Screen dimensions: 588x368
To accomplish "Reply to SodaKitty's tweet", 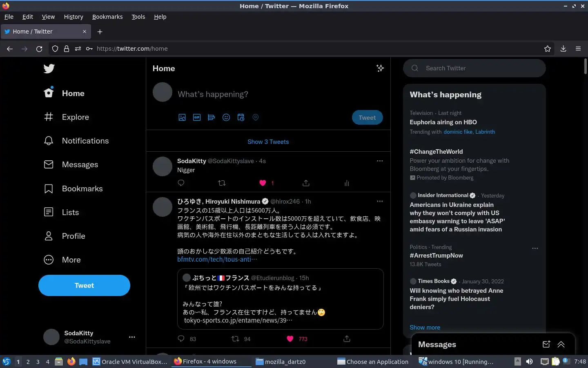I will [181, 183].
